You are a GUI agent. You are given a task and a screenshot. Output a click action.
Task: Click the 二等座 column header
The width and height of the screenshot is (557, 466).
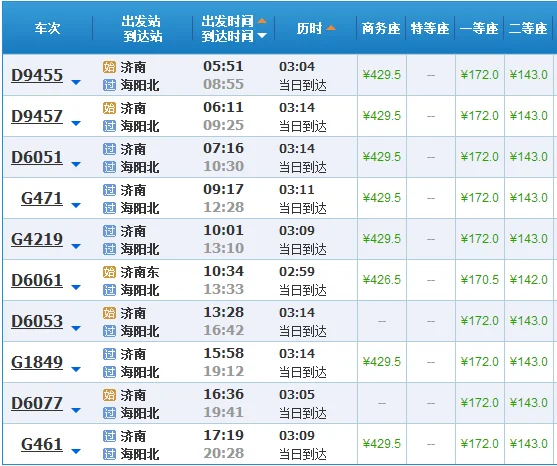(x=528, y=28)
